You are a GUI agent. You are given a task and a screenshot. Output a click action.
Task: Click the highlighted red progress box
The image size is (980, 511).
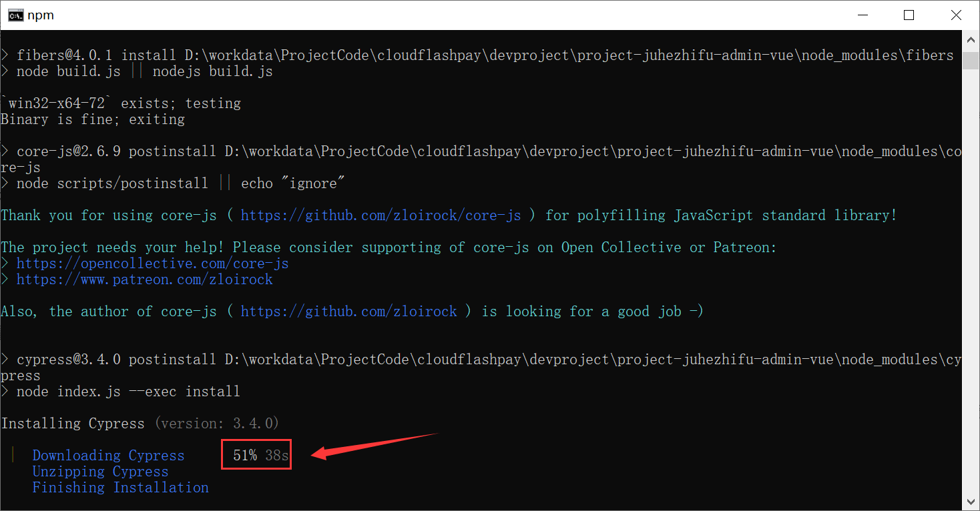[x=256, y=454]
